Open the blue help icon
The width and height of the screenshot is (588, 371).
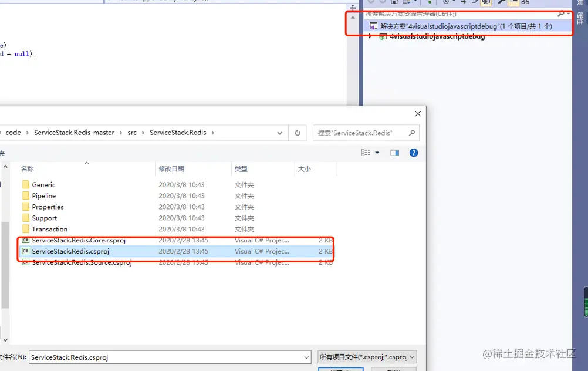point(414,153)
